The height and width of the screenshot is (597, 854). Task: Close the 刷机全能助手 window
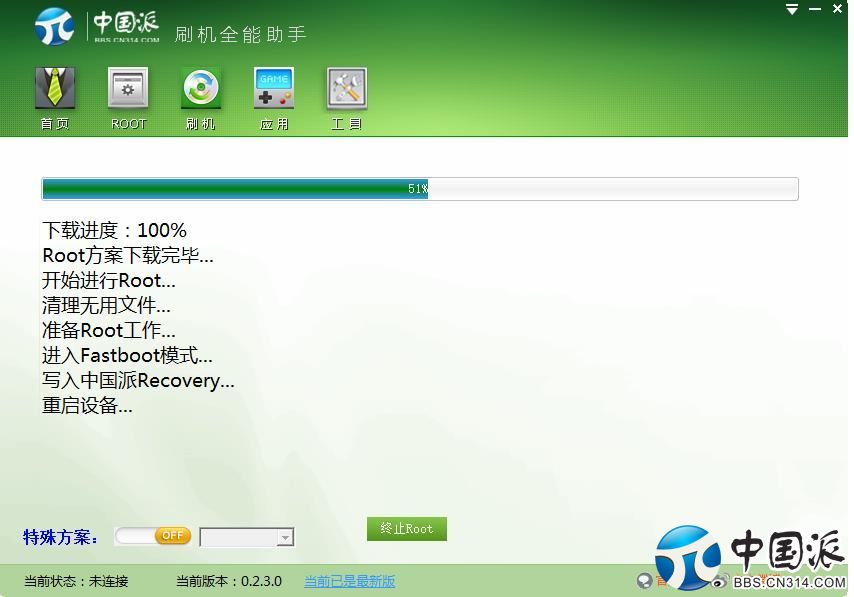tap(838, 8)
